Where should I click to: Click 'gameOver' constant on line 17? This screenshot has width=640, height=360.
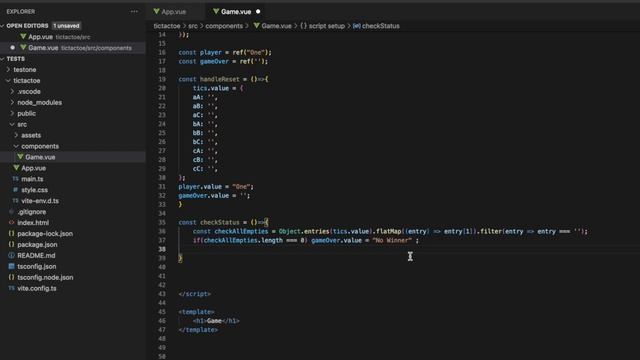click(214, 61)
